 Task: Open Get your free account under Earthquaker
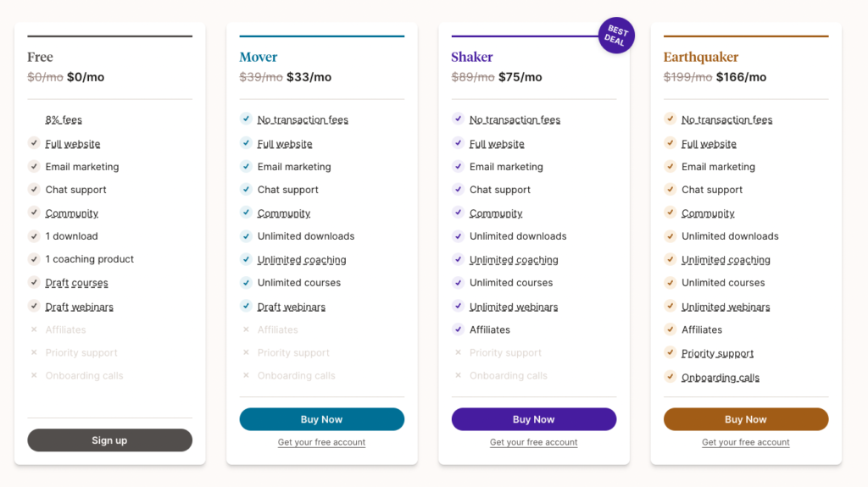pos(746,442)
